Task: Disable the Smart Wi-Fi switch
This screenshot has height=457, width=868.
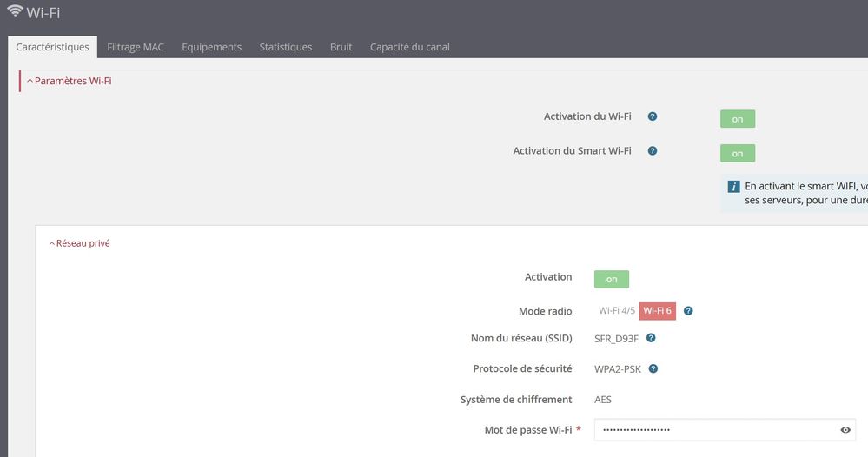Action: 737,153
